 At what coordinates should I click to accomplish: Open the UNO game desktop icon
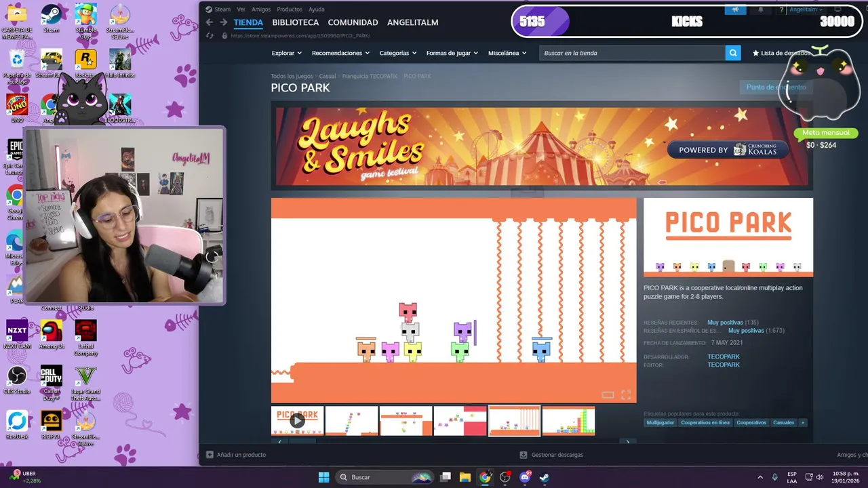[x=17, y=108]
